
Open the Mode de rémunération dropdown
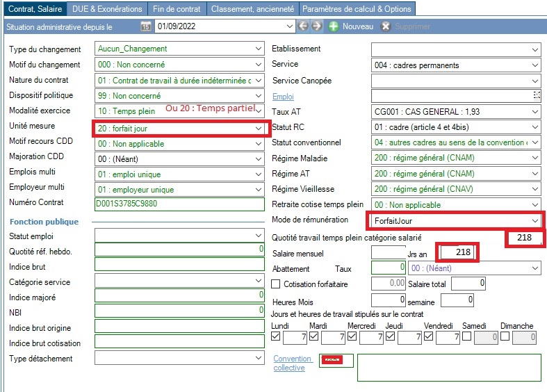coord(534,220)
